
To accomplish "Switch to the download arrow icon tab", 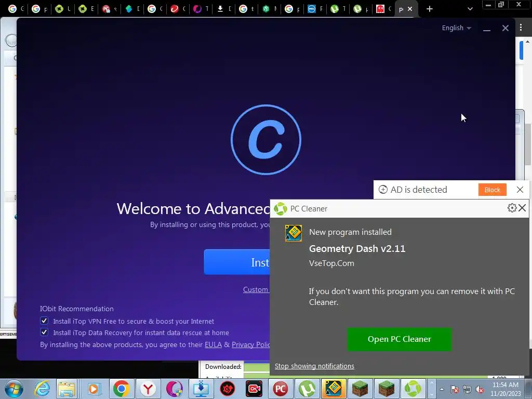I will (223, 9).
